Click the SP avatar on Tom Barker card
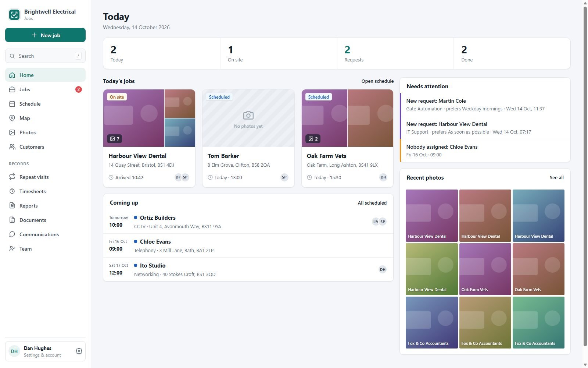The width and height of the screenshot is (588, 368). pos(284,177)
